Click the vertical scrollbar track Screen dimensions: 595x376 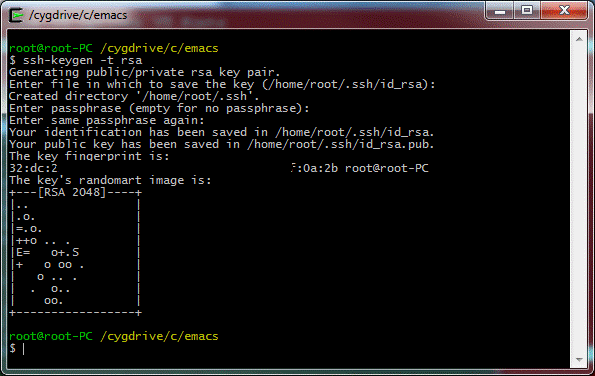tap(579, 199)
